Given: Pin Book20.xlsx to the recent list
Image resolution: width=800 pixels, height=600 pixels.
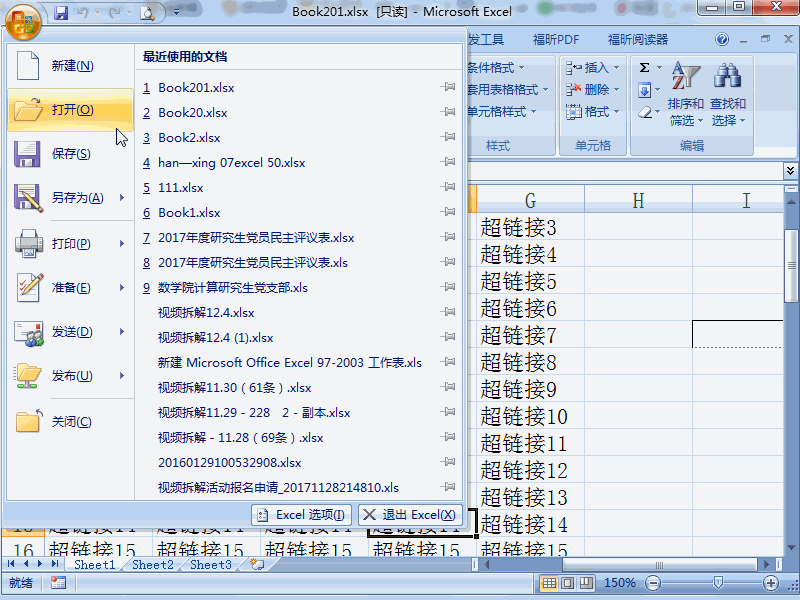Looking at the screenshot, I should click(448, 112).
